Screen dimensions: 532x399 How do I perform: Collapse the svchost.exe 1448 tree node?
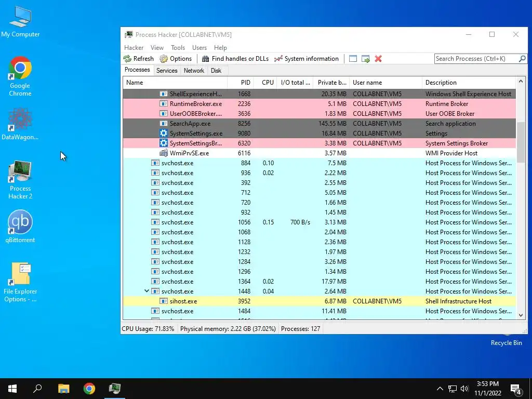(x=147, y=291)
